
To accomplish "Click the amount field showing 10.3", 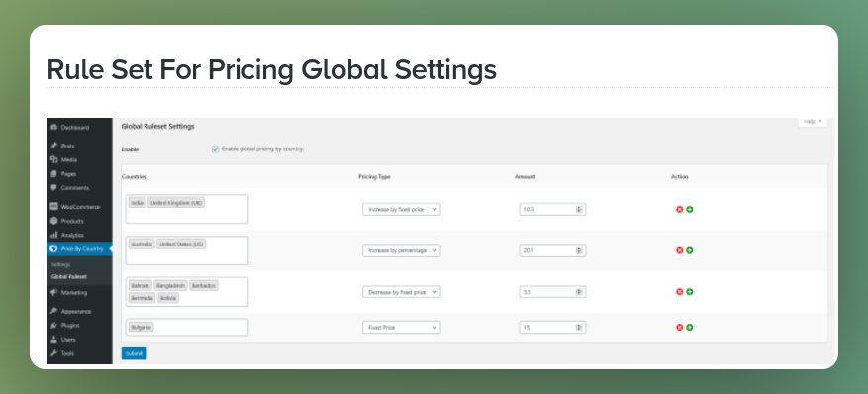I will pos(552,209).
